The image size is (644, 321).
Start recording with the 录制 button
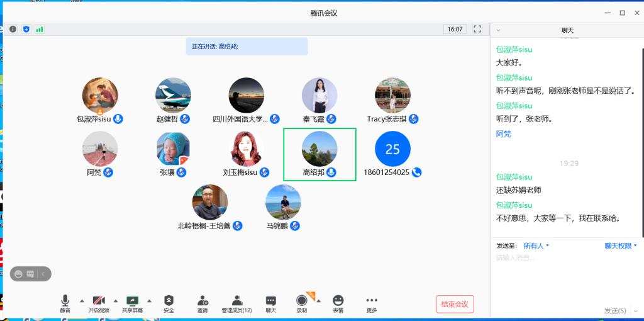click(302, 303)
